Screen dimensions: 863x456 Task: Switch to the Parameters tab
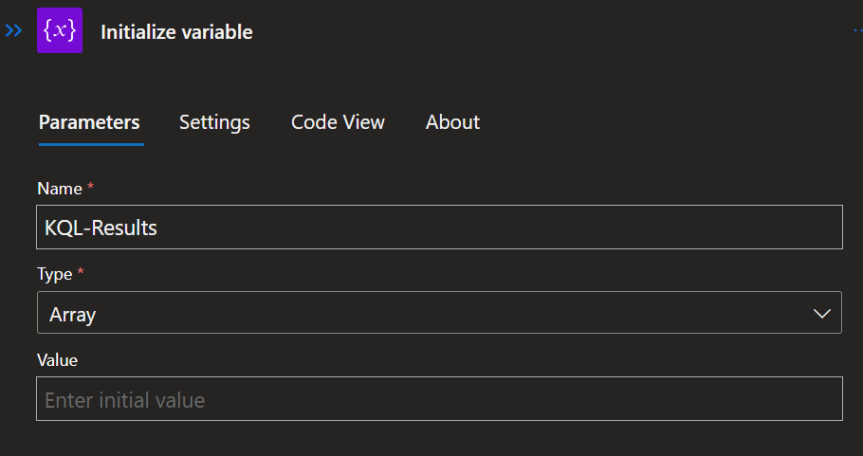pos(89,122)
